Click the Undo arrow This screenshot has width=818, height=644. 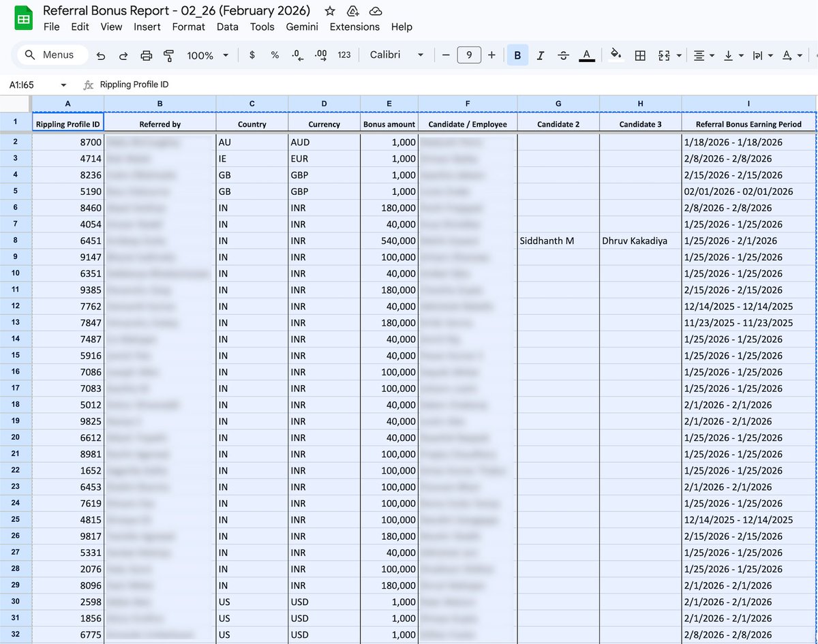[x=101, y=55]
